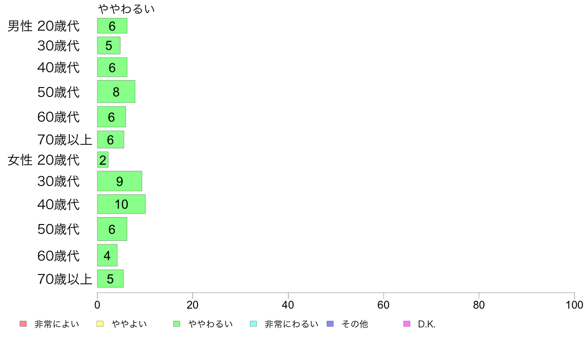The height and width of the screenshot is (364, 588).
Task: Click the 男性 70歳以上 row label
Action: tap(65, 139)
